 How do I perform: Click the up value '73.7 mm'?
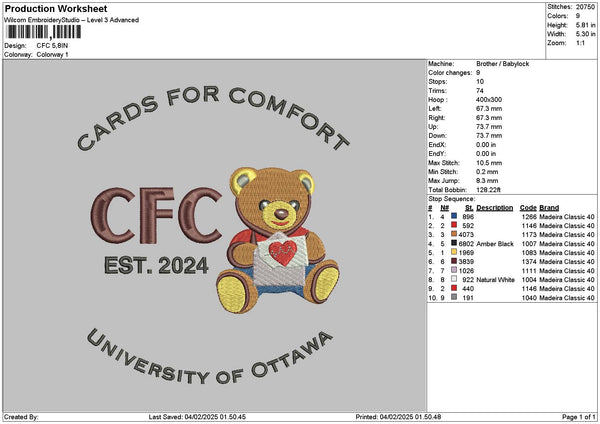489,127
